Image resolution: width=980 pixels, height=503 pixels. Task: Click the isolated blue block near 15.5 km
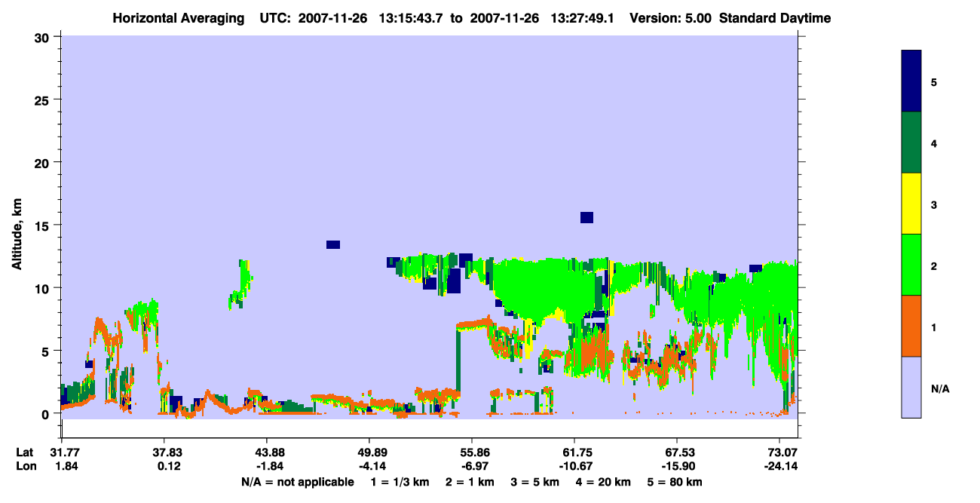(x=586, y=217)
